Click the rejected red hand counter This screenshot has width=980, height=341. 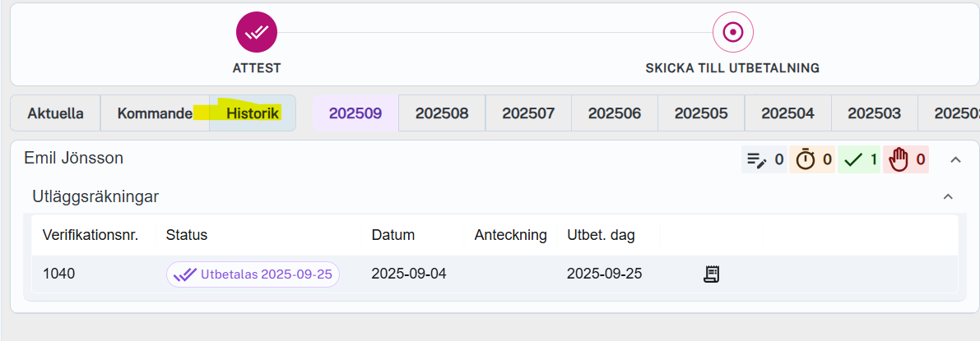coord(906,159)
